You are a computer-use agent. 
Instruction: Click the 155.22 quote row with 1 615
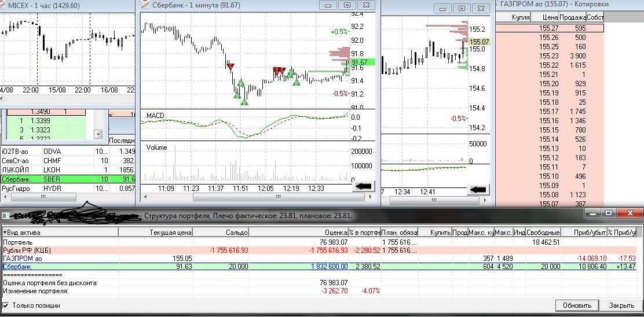point(550,65)
